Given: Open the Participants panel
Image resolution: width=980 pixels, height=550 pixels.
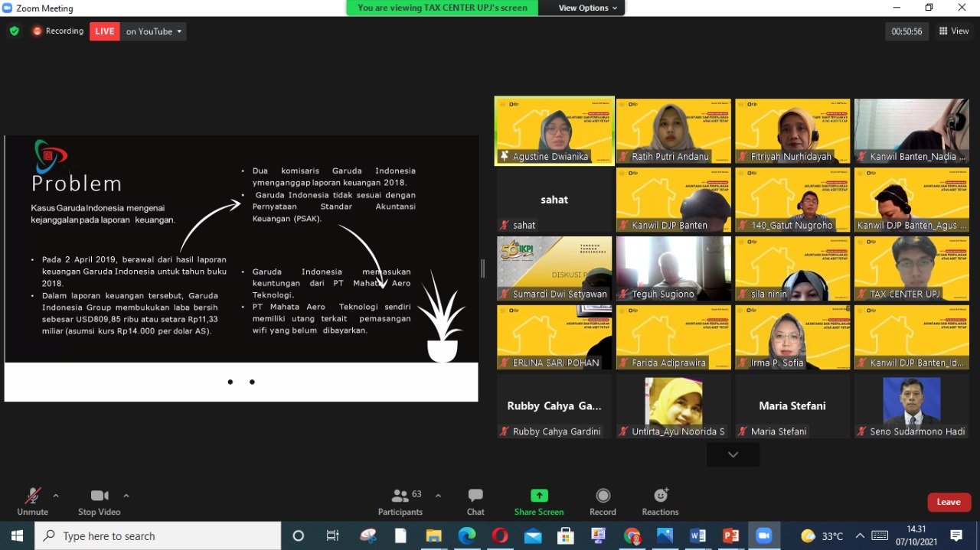Looking at the screenshot, I should (400, 502).
